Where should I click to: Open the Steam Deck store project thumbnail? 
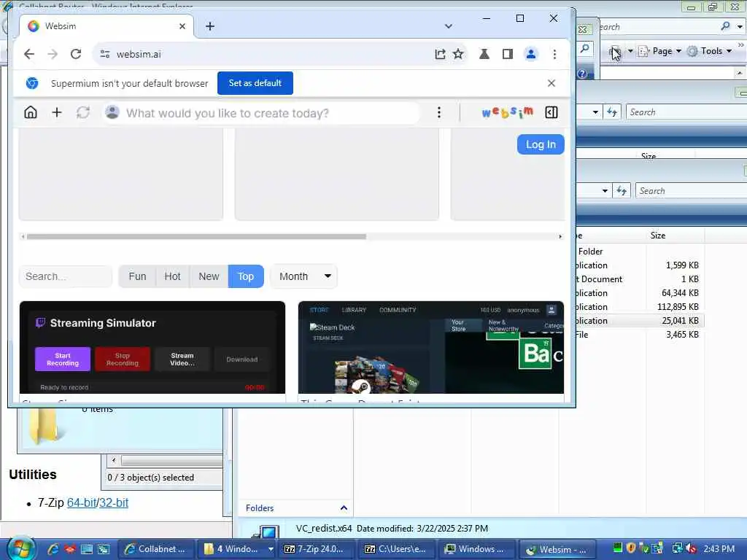431,348
